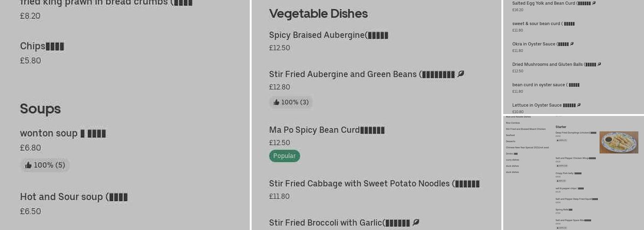The image size is (644, 230).
Task: Select the sweet & sour bean curd item
Action: pyautogui.click(x=543, y=24)
